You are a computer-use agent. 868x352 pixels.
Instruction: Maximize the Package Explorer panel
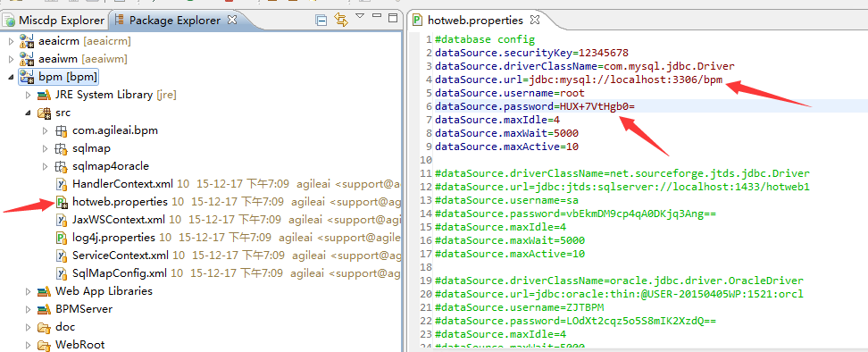click(393, 18)
